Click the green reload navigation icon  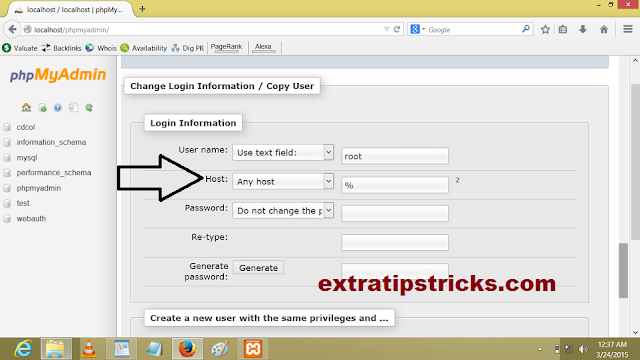[89, 108]
